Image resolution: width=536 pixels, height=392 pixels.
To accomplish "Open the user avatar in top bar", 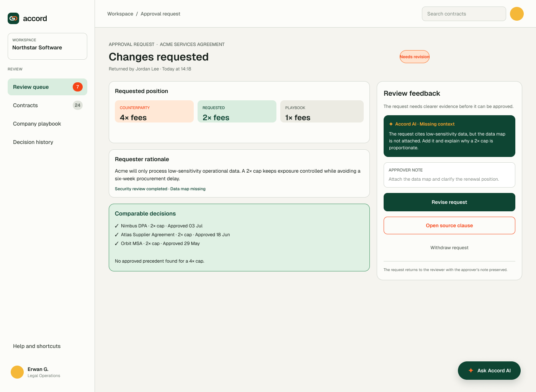I will pos(517,14).
